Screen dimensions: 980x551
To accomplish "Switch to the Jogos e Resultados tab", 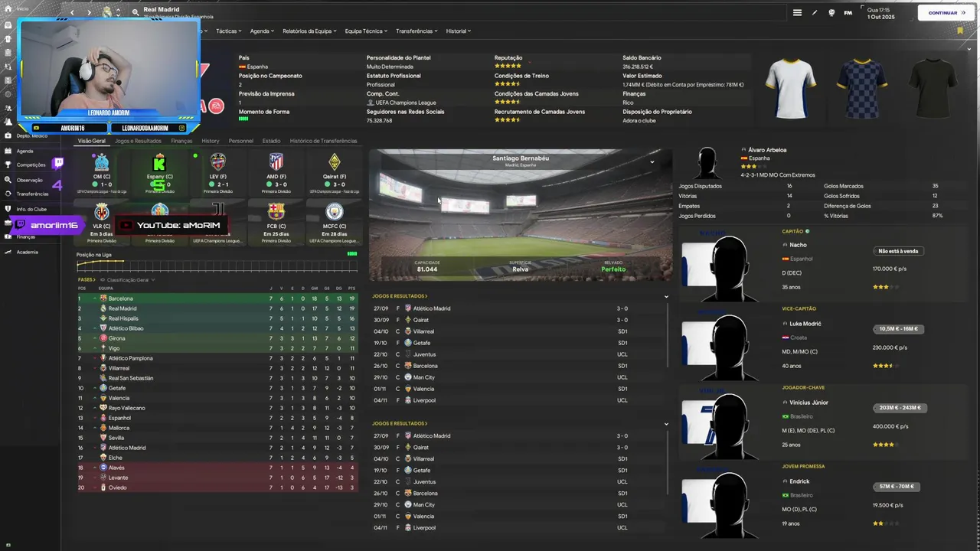I will point(138,141).
